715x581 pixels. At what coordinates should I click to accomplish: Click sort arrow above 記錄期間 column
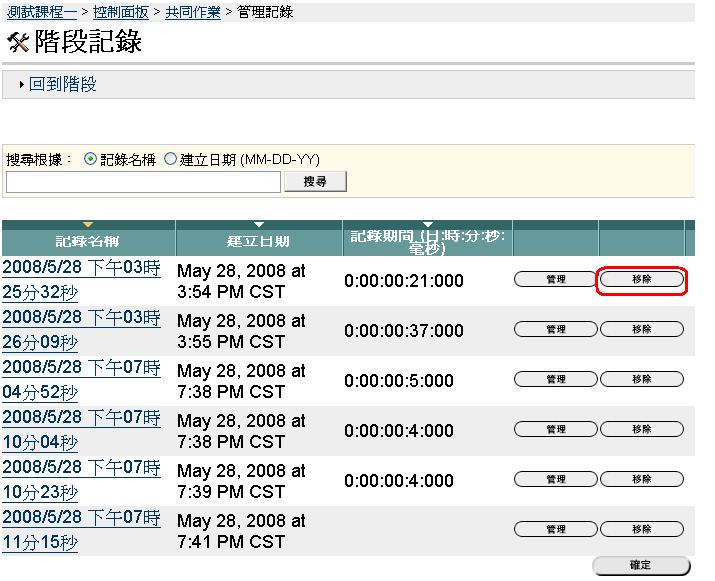pyautogui.click(x=428, y=224)
